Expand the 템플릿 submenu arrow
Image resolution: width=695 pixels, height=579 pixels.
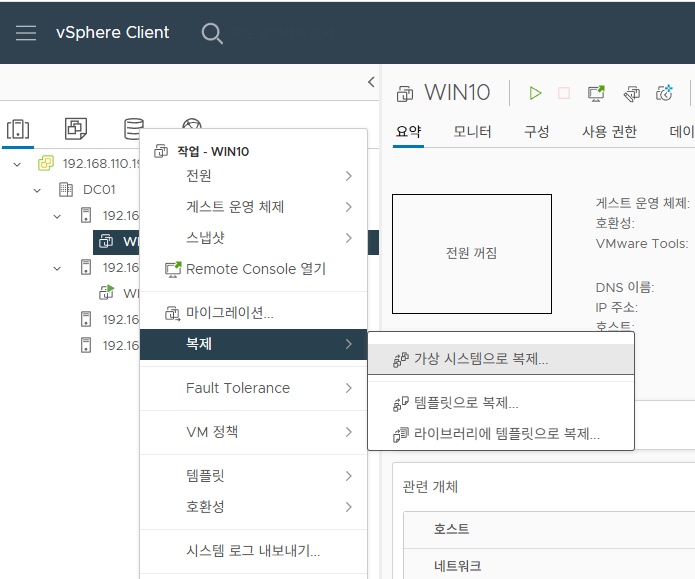click(349, 476)
